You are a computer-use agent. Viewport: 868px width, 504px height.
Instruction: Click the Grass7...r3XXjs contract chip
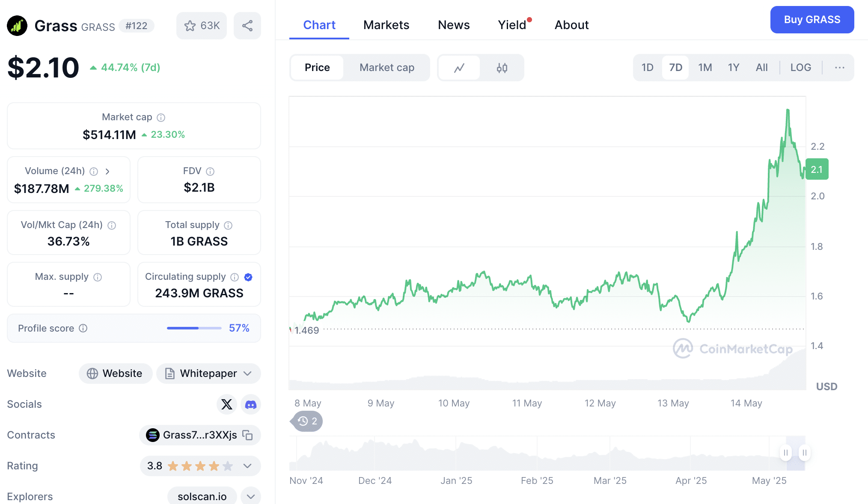click(200, 435)
